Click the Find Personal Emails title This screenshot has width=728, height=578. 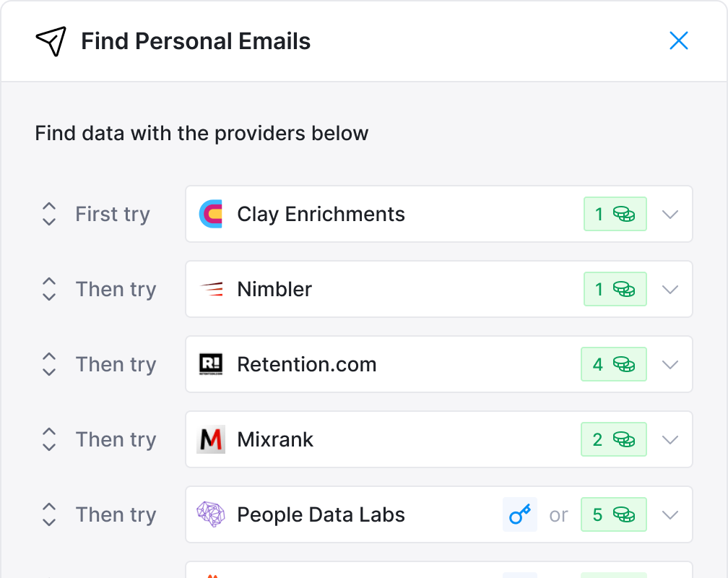tap(195, 41)
